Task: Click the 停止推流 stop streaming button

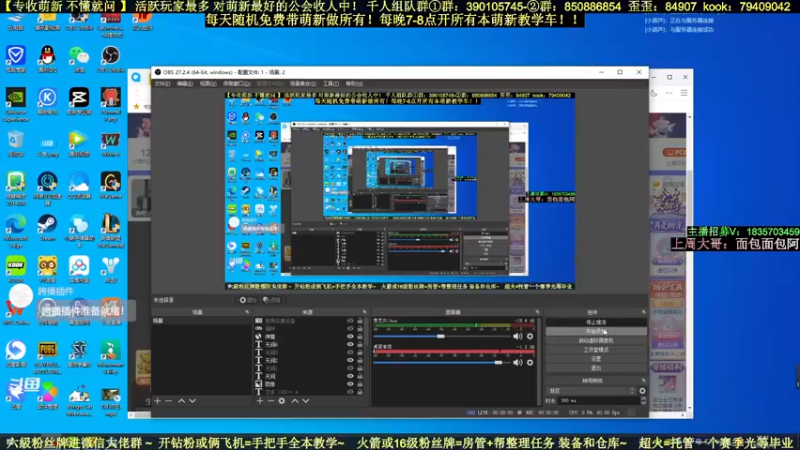Action: coord(596,322)
